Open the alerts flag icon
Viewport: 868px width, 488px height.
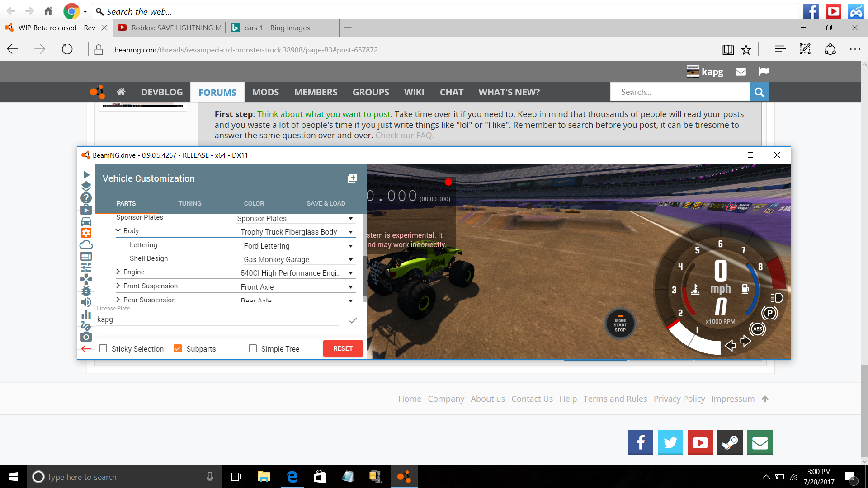click(764, 71)
